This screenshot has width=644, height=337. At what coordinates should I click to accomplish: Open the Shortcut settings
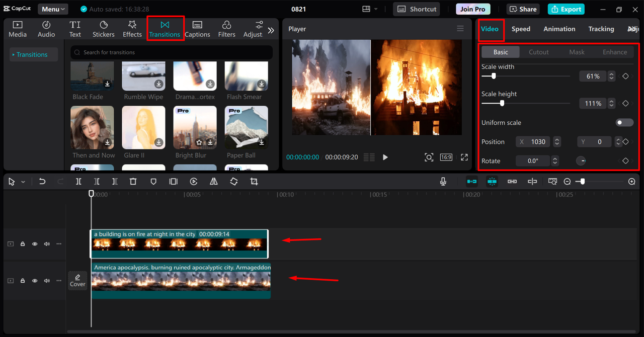click(x=417, y=9)
